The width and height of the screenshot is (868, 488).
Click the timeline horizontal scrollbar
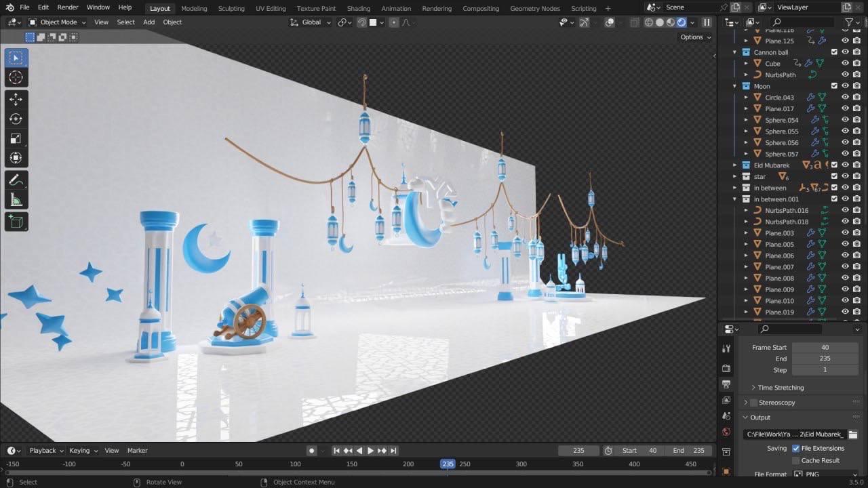[358, 472]
